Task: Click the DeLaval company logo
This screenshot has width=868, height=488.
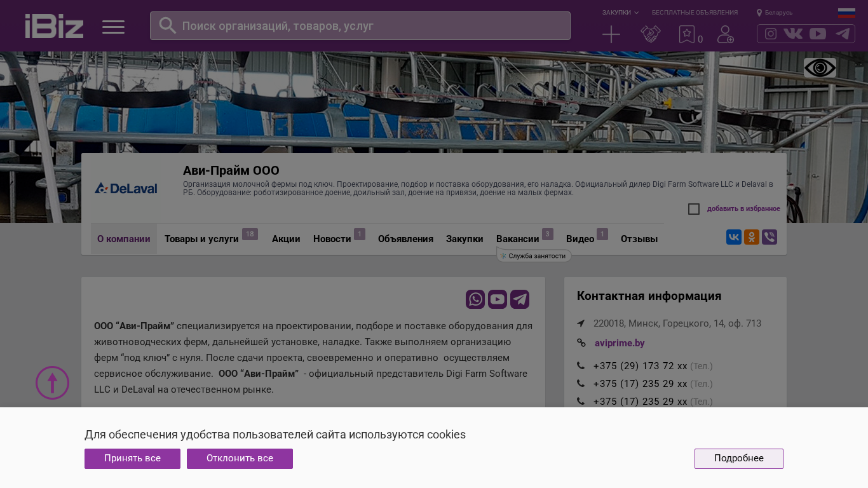Action: tap(126, 188)
